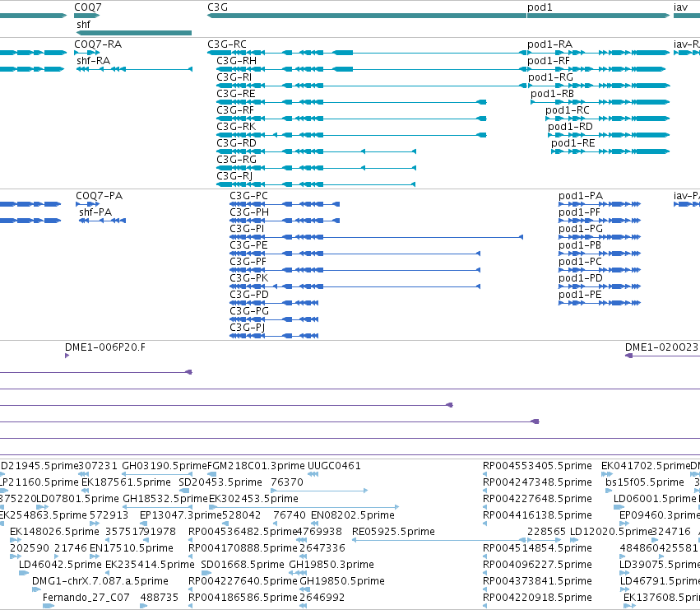This screenshot has height=610, width=700.
Task: Select EST SD20453.5prime
Action: [x=220, y=482]
